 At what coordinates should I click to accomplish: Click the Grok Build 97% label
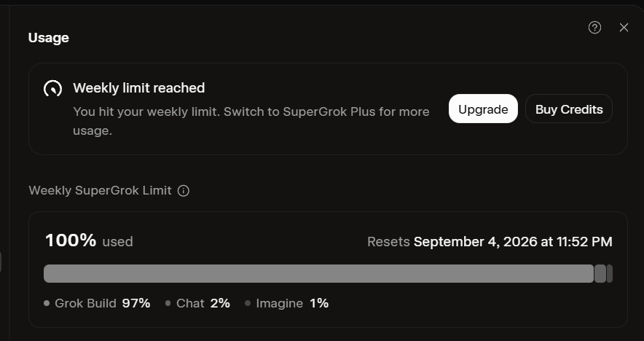click(x=102, y=303)
